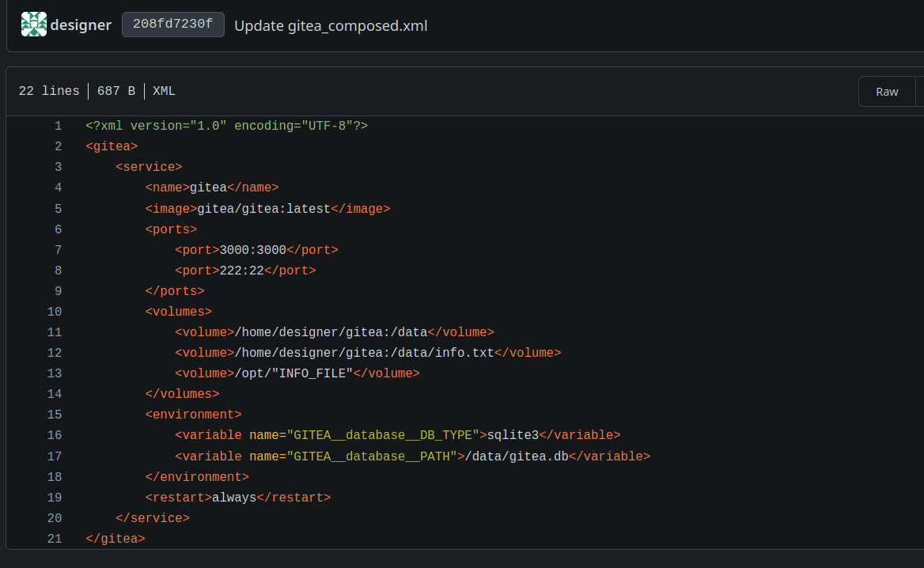Select line number 2 with the opening gitea tag

click(58, 146)
